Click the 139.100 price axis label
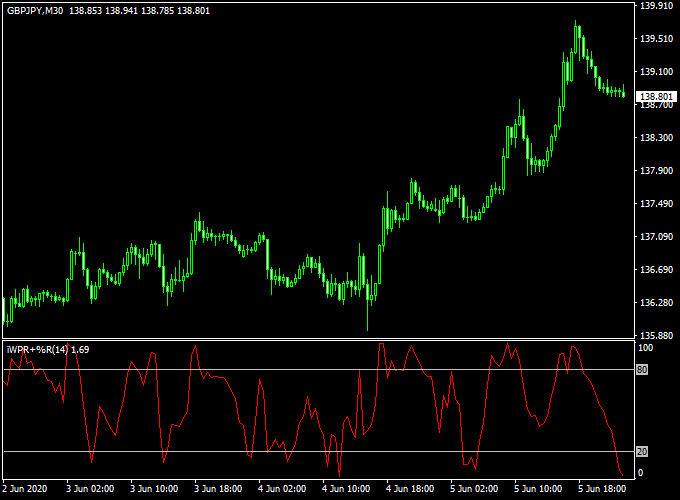Image resolution: width=680 pixels, height=500 pixels. click(656, 72)
